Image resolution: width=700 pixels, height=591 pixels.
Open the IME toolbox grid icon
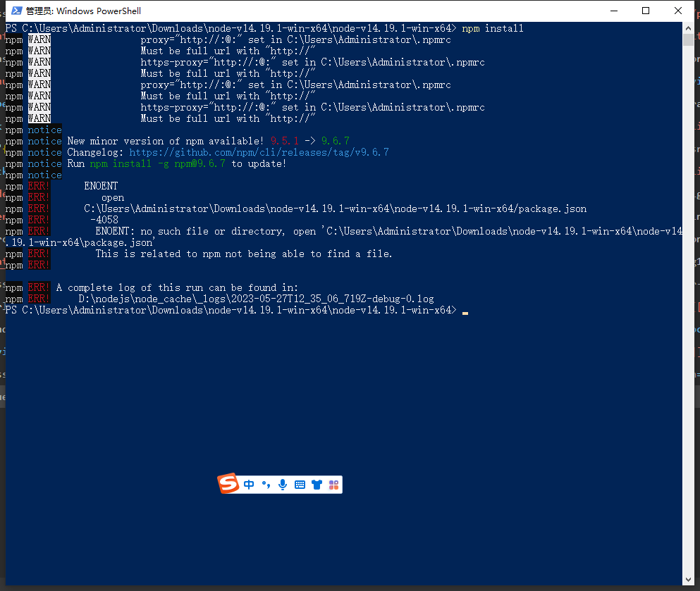pos(333,485)
